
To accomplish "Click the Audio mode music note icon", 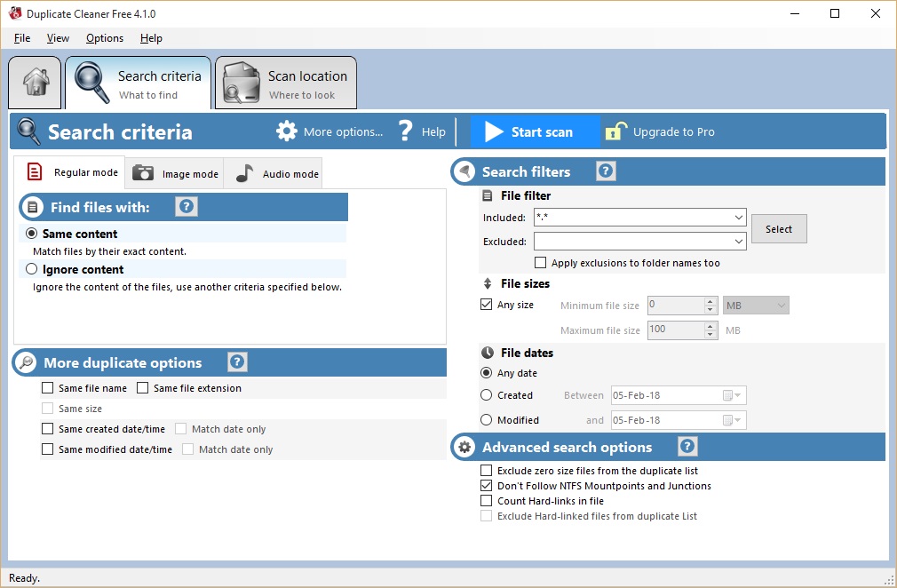I will click(244, 173).
